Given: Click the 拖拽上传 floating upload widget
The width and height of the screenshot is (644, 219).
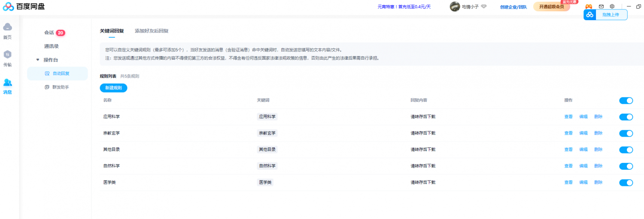Looking at the screenshot, I should pyautogui.click(x=605, y=15).
